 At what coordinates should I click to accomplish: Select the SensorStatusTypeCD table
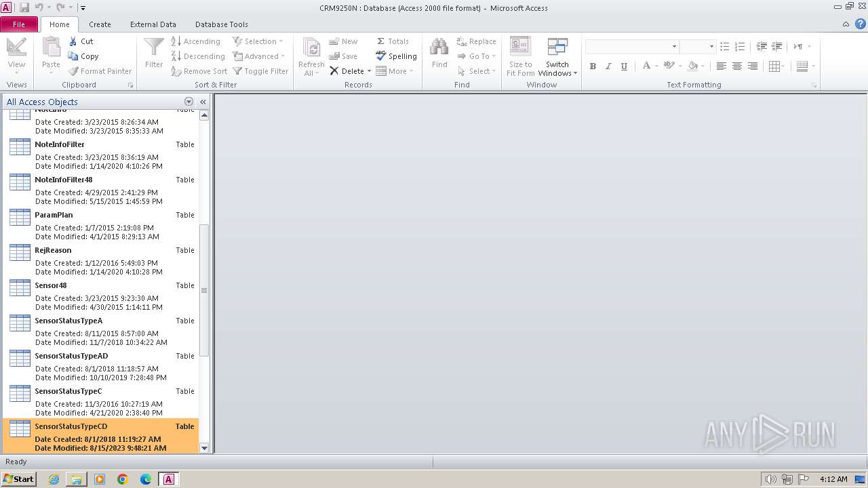(101, 436)
